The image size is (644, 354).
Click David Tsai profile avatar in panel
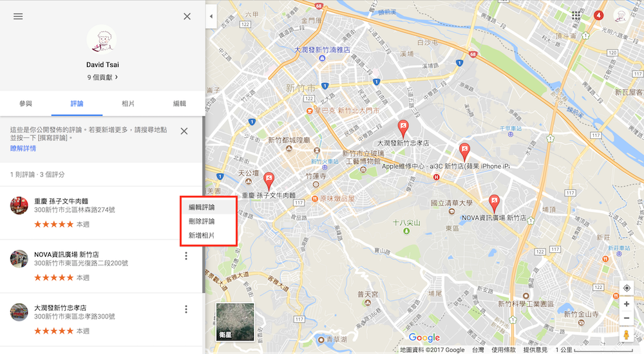[102, 40]
